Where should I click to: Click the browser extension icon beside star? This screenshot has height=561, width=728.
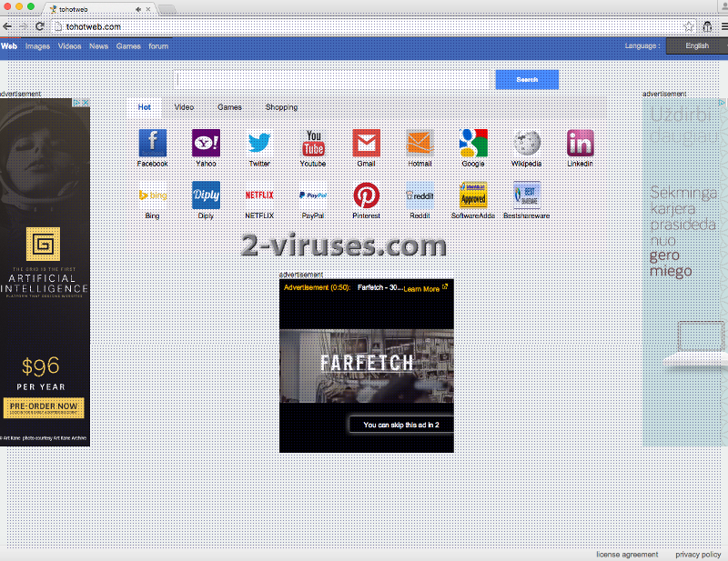pyautogui.click(x=707, y=27)
